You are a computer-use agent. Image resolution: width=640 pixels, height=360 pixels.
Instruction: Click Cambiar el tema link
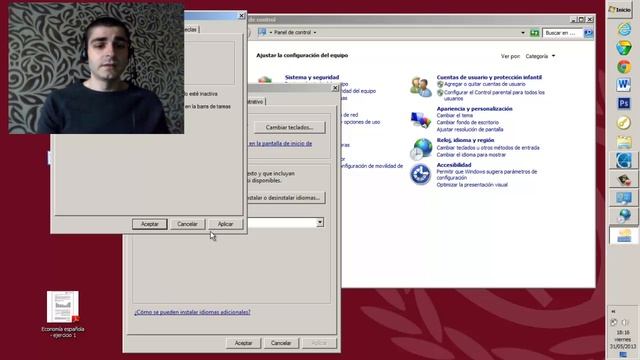coord(454,116)
